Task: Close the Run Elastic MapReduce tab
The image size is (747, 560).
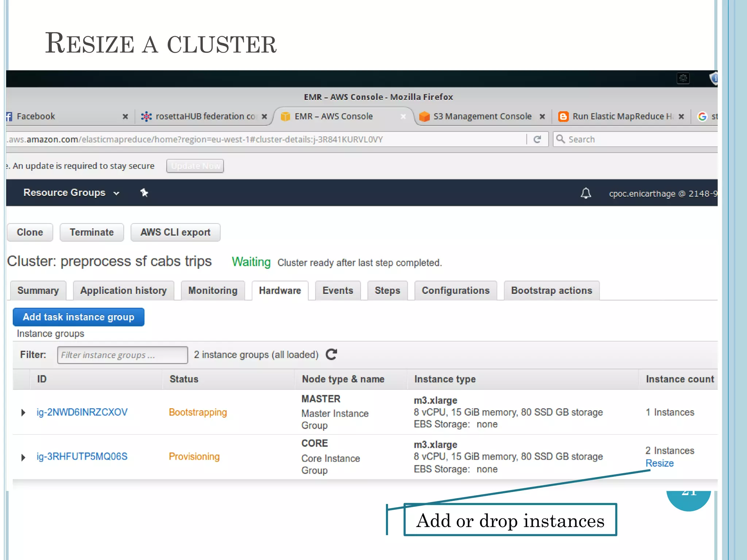Action: point(681,116)
